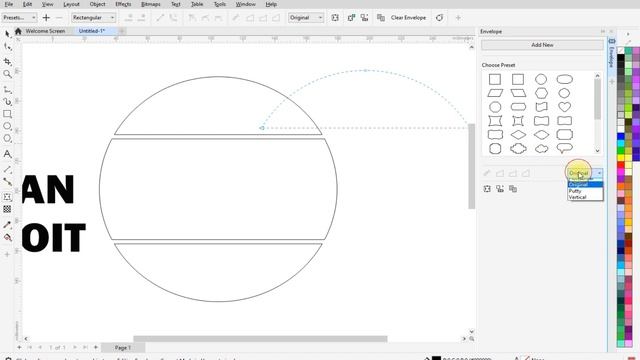
Task: Open the Envelope vertical docker tab
Action: (x=611, y=53)
